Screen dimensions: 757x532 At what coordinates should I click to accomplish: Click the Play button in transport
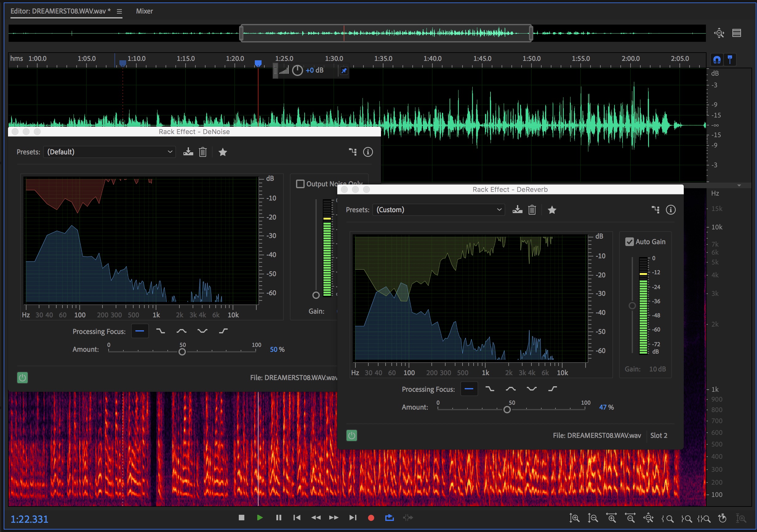[259, 518]
